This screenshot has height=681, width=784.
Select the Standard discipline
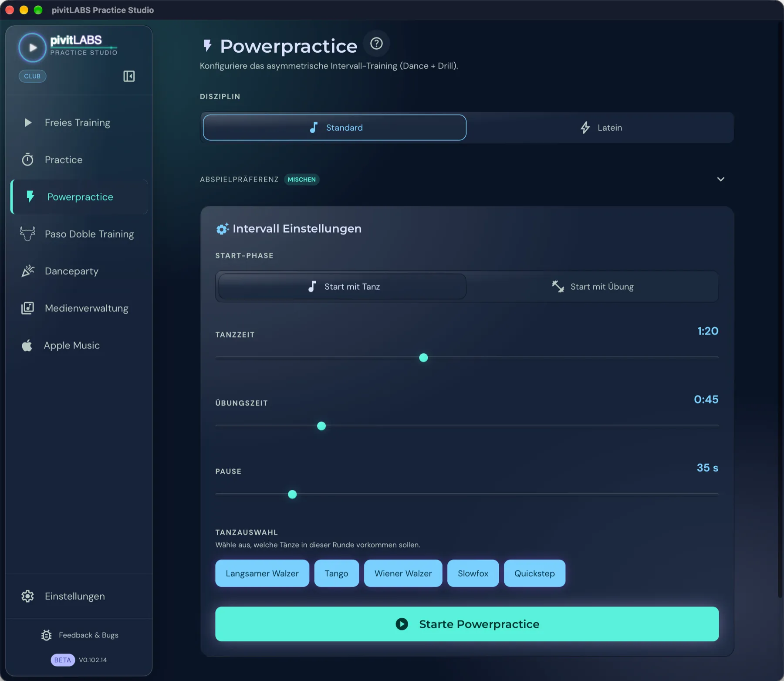click(335, 128)
